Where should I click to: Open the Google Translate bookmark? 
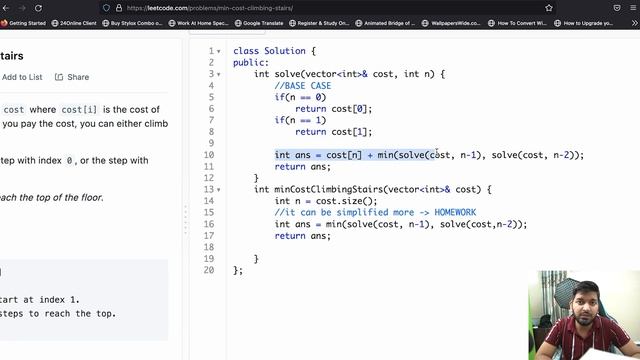(259, 23)
